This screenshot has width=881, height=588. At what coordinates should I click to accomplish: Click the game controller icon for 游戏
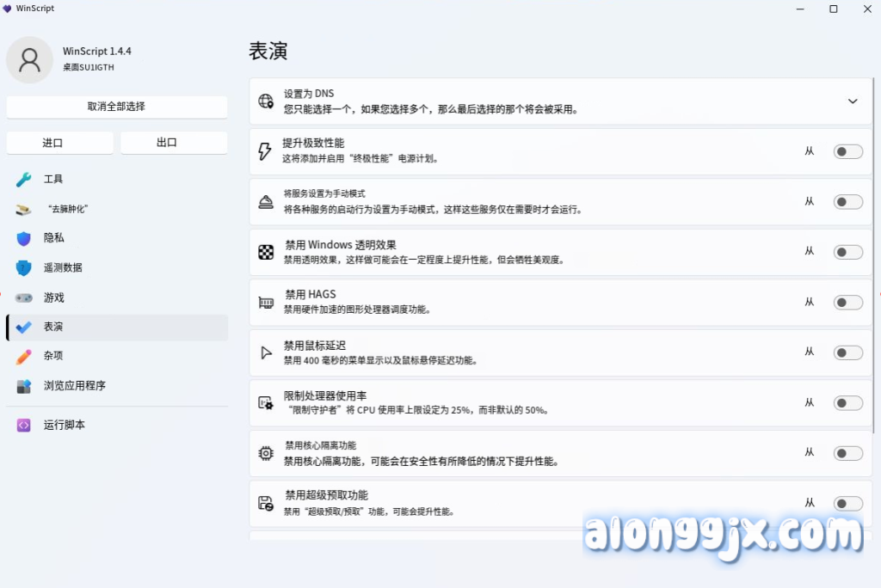(x=24, y=297)
